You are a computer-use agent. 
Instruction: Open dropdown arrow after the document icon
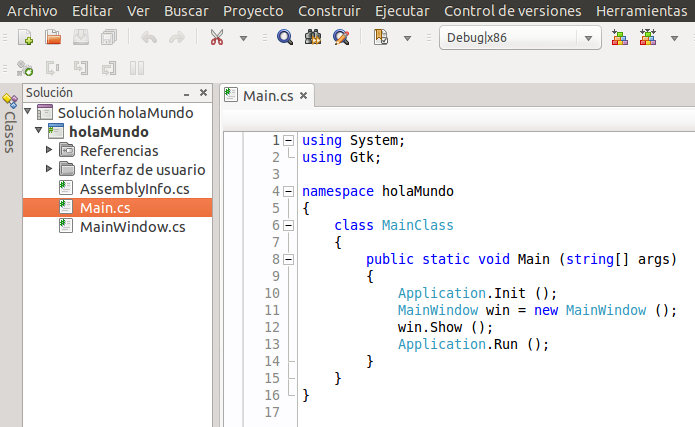[x=407, y=38]
